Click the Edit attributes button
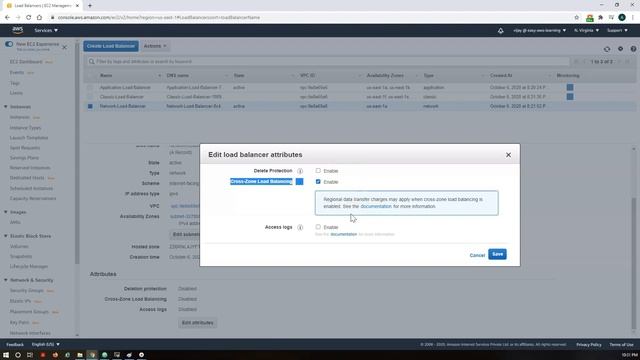Screen dimensions: 640x360 tap(198, 323)
